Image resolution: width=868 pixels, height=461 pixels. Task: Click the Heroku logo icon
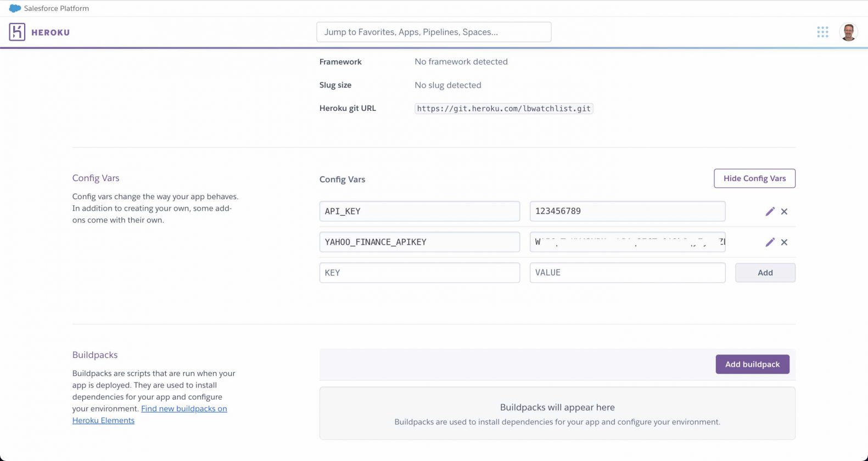tap(17, 32)
